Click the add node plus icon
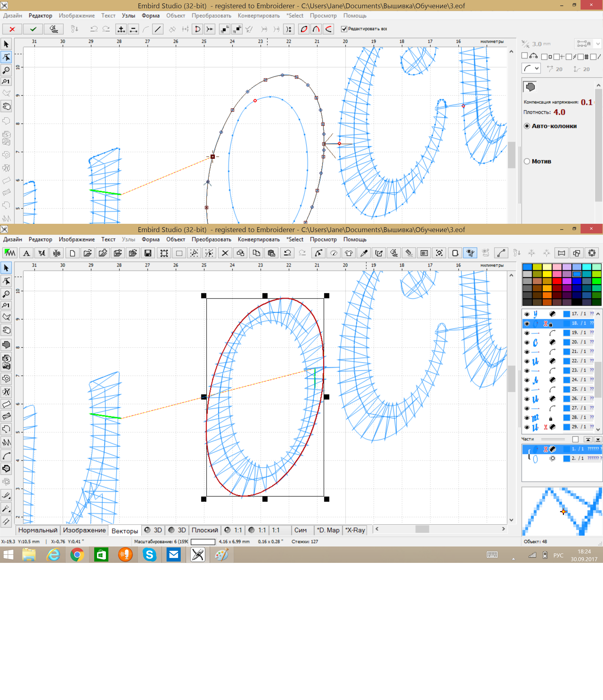Screen dimensions: 603x700 tap(121, 29)
